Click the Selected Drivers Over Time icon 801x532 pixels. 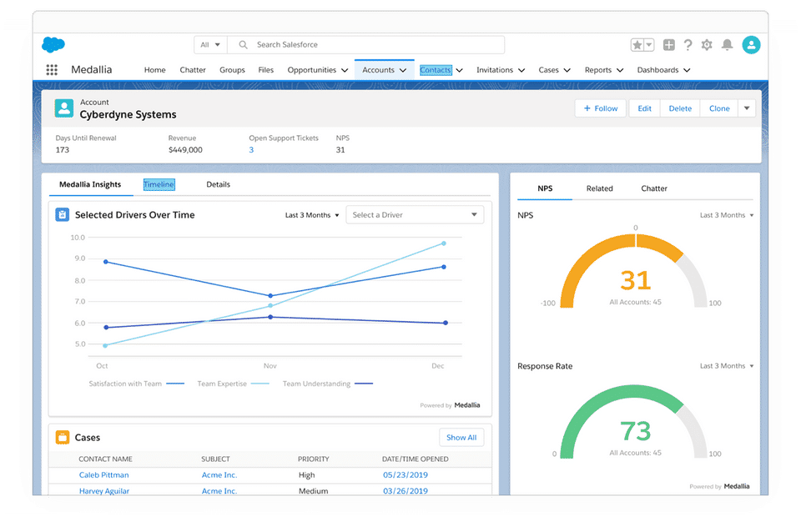click(63, 215)
